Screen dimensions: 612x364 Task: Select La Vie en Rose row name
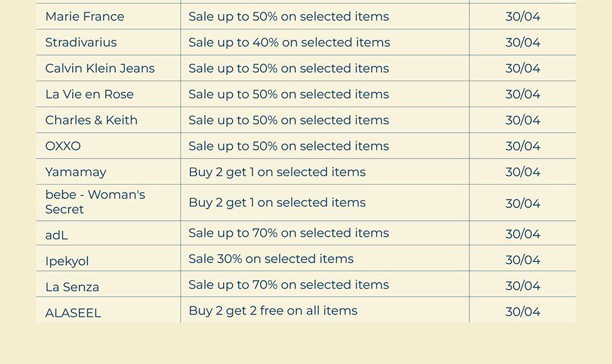89,94
